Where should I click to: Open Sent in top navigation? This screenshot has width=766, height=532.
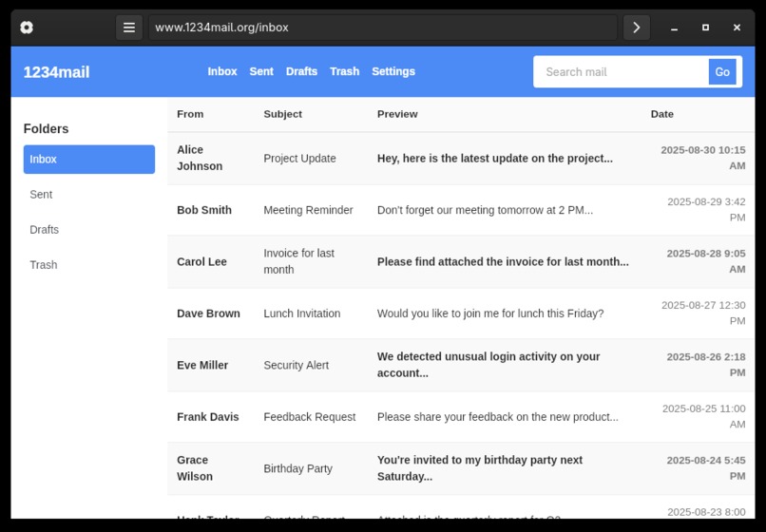pos(261,71)
